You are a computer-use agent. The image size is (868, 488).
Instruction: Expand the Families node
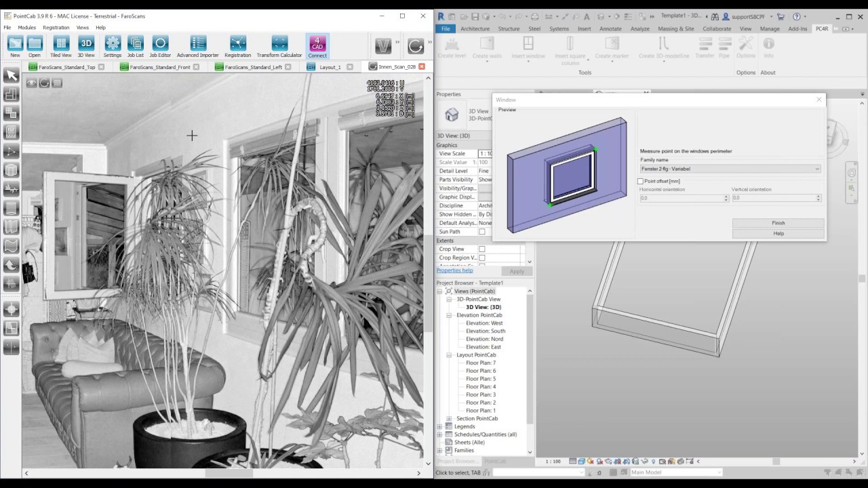pos(439,450)
